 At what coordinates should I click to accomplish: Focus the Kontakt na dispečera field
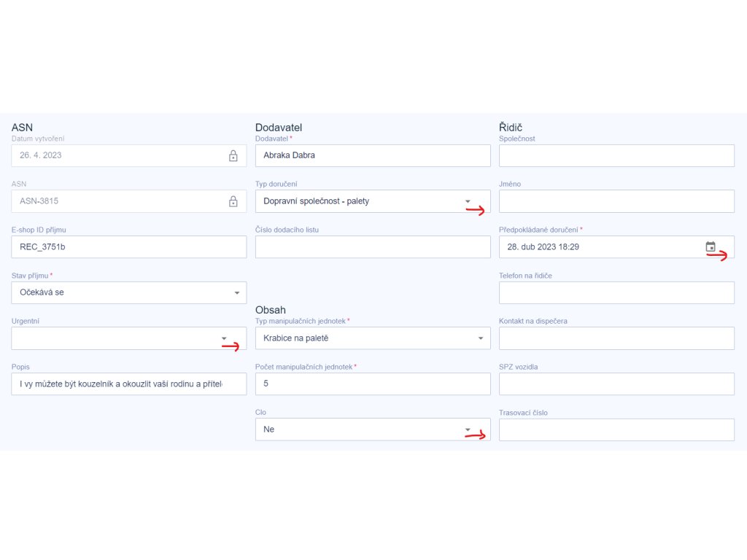617,338
